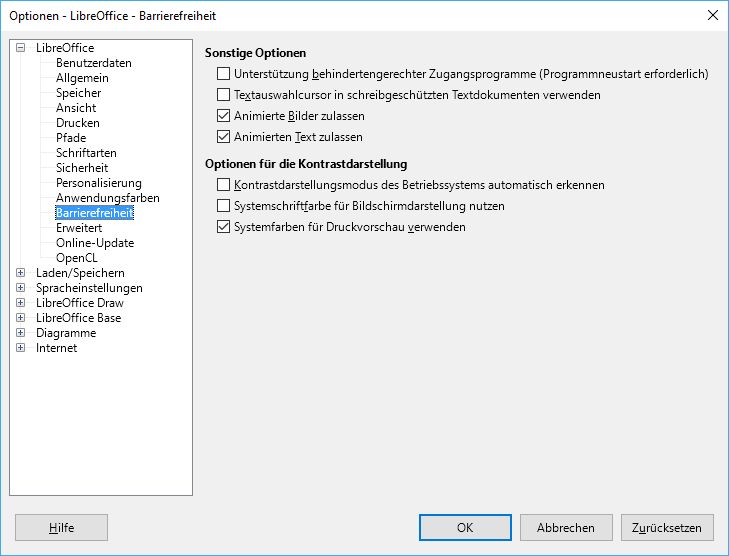Open the Anwendungsfarben settings page
729x556 pixels.
[x=107, y=198]
